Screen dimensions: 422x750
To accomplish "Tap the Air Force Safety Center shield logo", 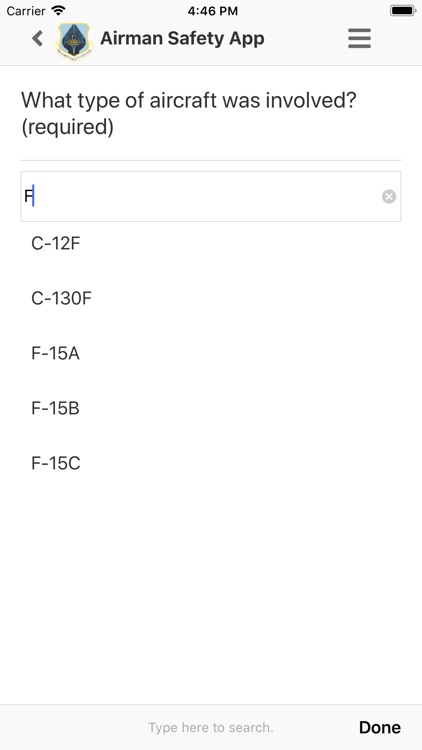I will click(75, 41).
